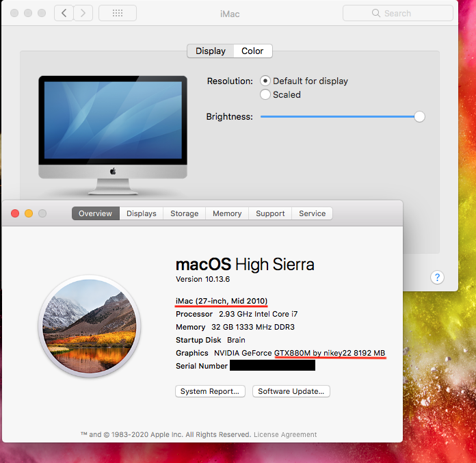Open the Support tab
Viewport: 476px width, 463px height.
270,213
